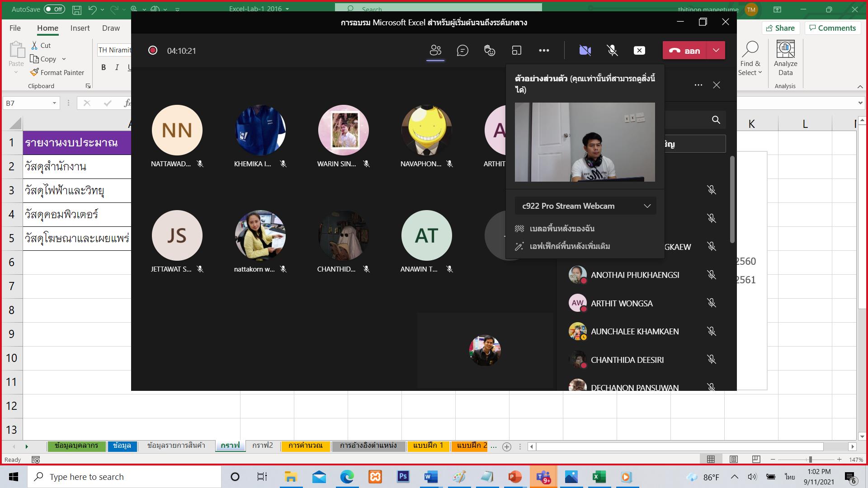Open the ข้อมูลบุคลากร sheet tab
Screen dimensions: 868x488
coord(76,446)
